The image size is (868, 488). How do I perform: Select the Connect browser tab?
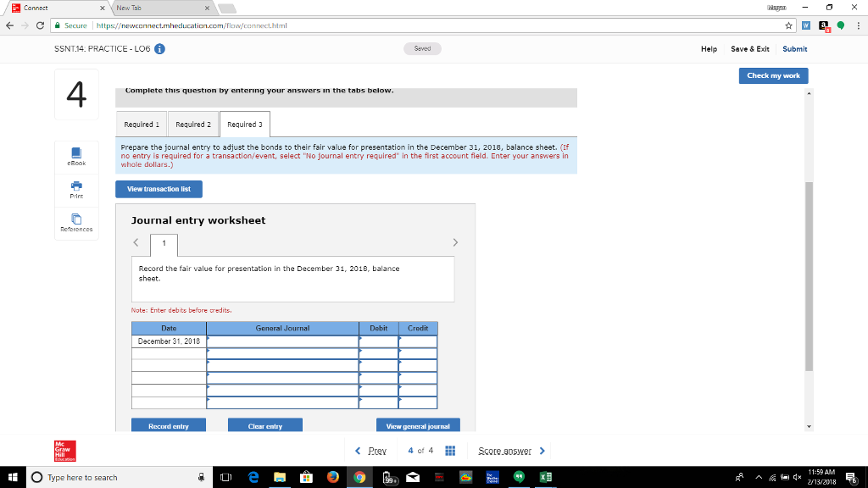click(x=55, y=8)
